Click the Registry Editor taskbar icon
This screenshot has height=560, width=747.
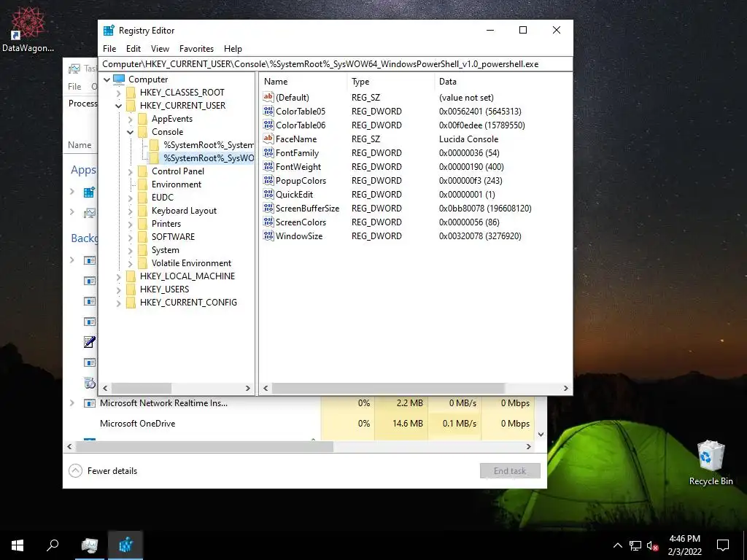(125, 545)
